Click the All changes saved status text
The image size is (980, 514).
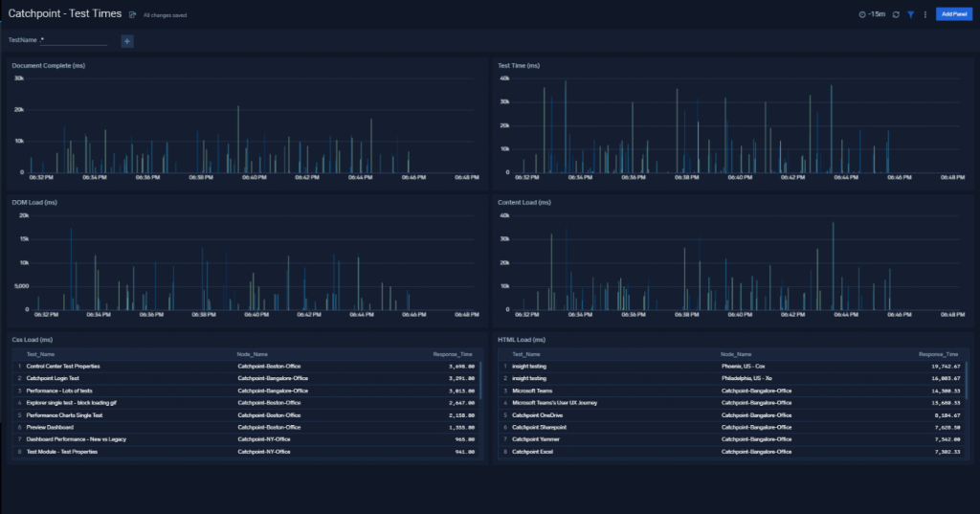click(x=165, y=15)
